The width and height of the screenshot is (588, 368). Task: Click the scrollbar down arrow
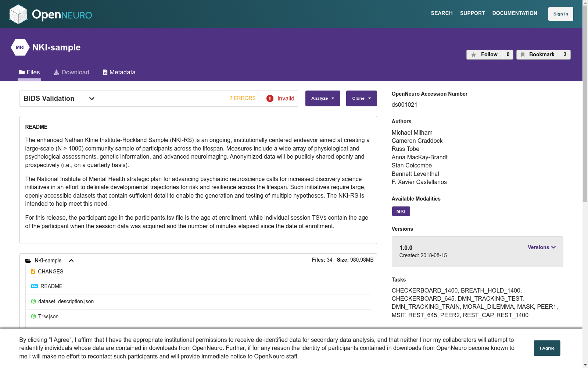click(x=585, y=365)
